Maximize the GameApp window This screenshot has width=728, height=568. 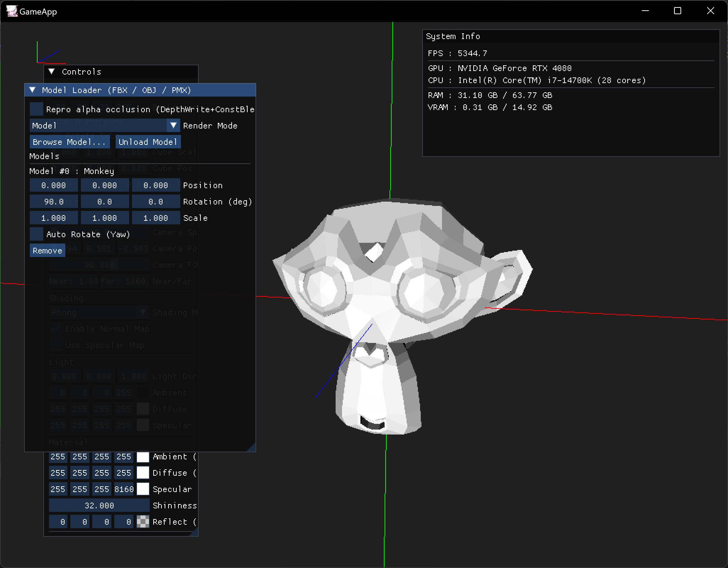(x=678, y=11)
